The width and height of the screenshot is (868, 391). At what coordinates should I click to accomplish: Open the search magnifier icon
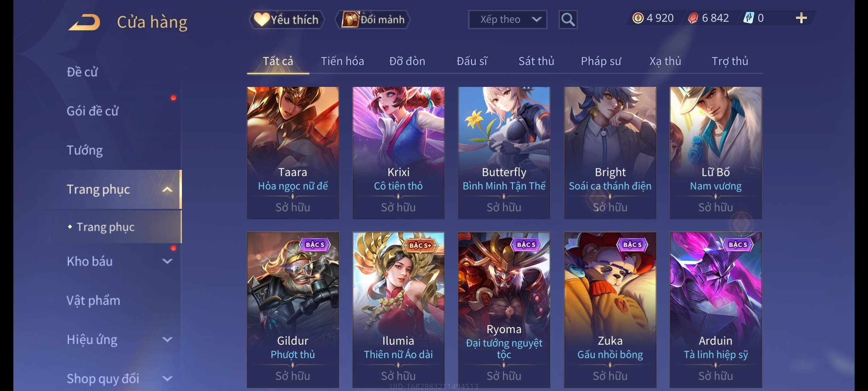568,20
